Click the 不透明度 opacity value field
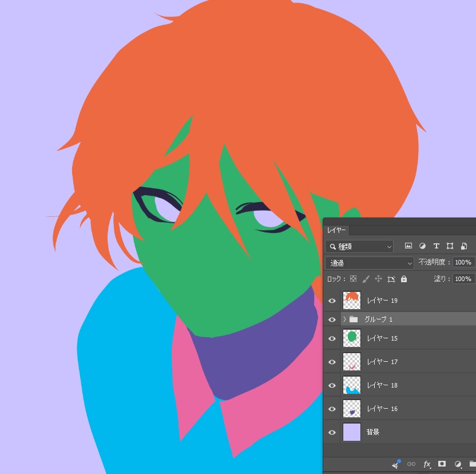 click(x=463, y=262)
